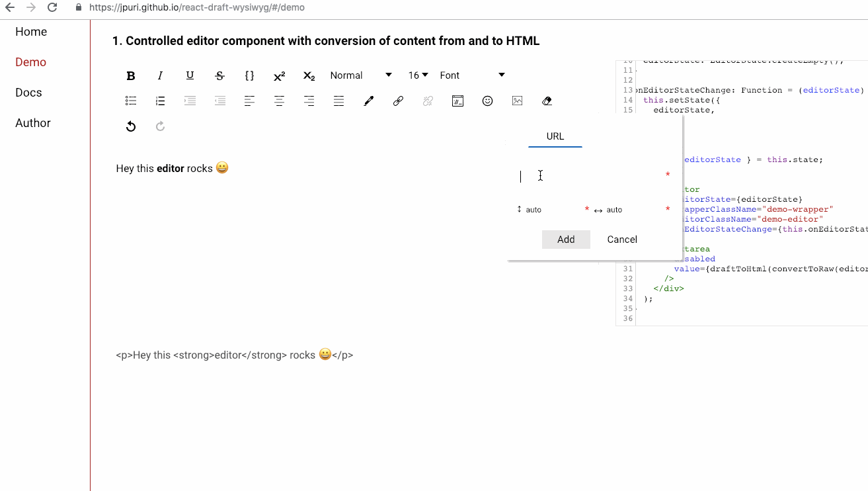Select the superscript formatting icon

coord(278,75)
